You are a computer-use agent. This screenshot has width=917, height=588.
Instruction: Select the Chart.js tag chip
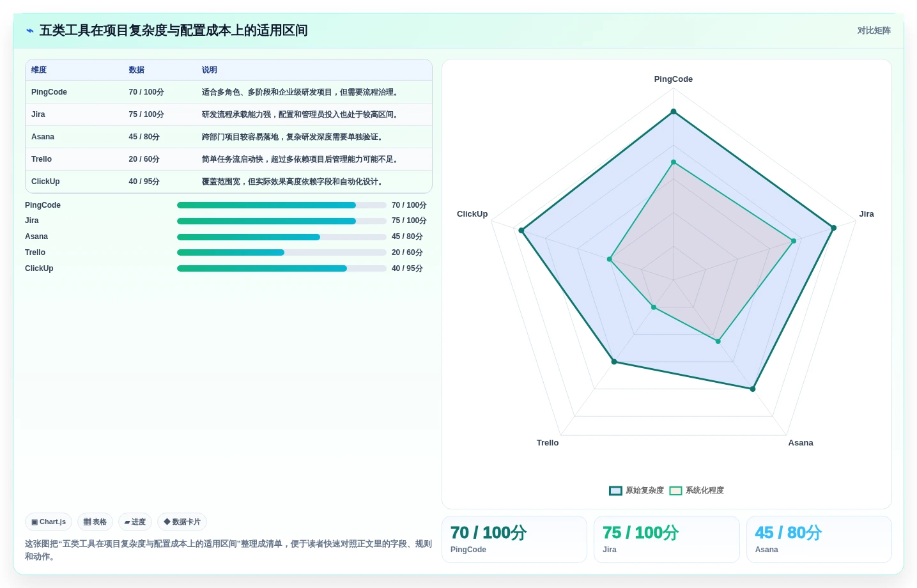point(49,522)
